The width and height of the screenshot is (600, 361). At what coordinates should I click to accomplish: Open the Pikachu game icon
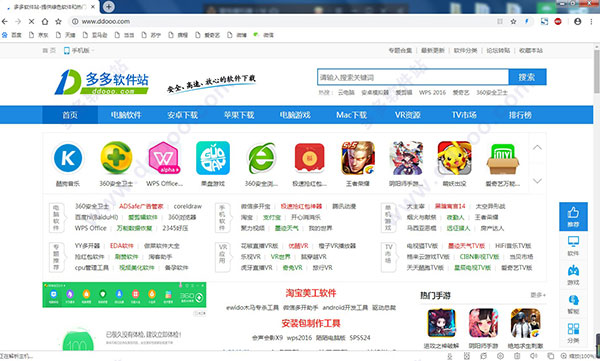(455, 158)
